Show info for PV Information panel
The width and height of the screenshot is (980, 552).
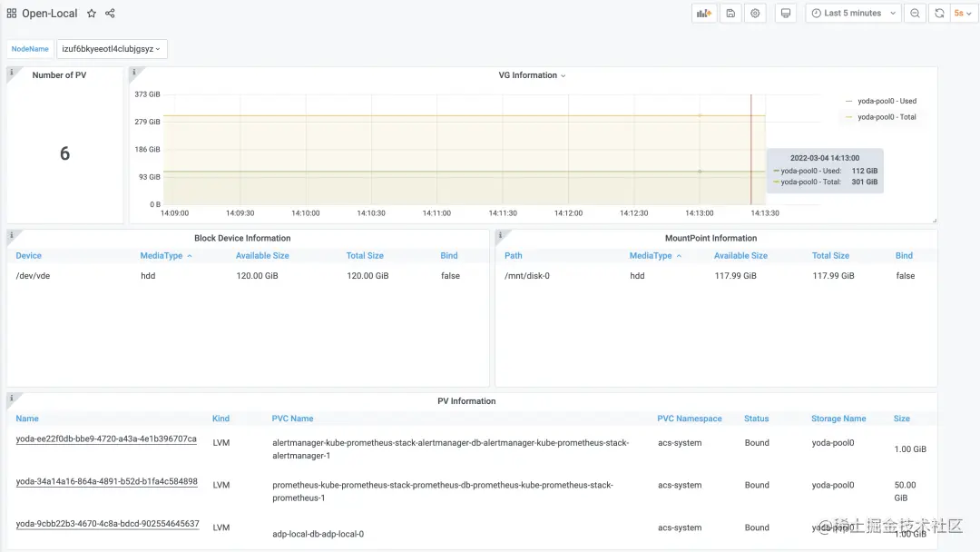tap(11, 398)
